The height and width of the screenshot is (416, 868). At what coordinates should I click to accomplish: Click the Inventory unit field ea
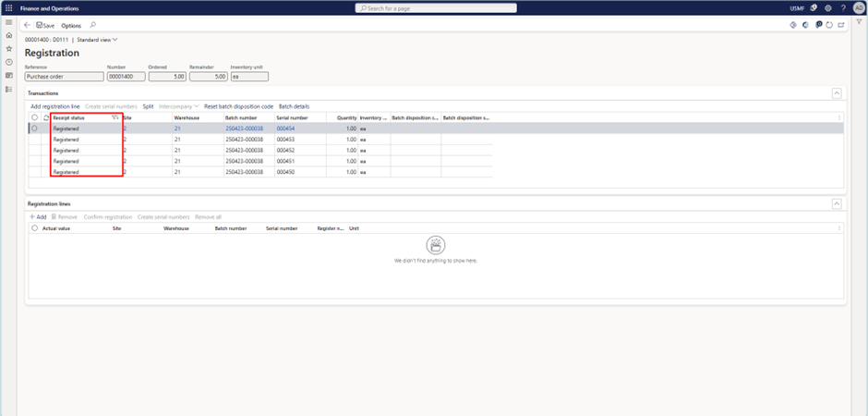pyautogui.click(x=249, y=77)
